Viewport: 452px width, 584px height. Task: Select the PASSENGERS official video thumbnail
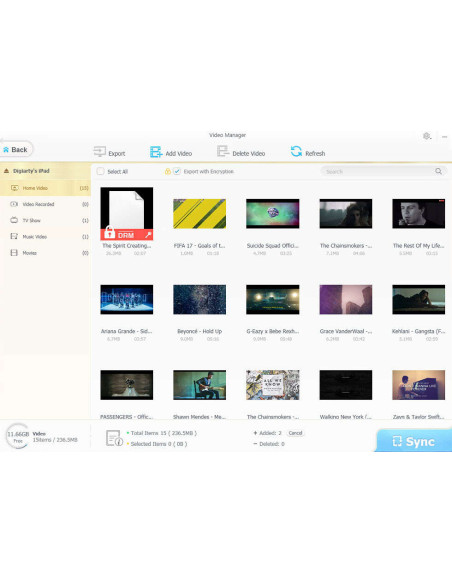tap(127, 385)
